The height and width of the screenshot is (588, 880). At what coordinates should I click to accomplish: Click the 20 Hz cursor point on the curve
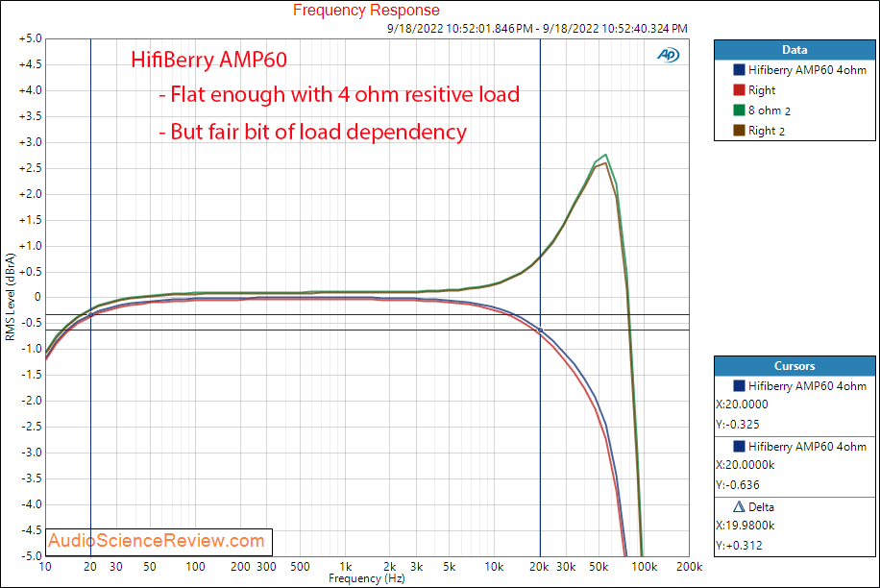point(91,315)
